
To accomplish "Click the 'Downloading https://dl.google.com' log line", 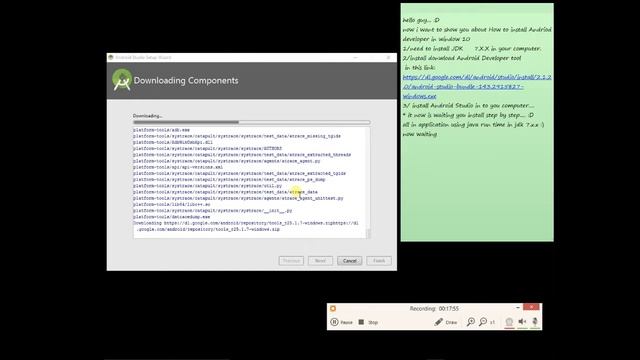I will 246,226.
